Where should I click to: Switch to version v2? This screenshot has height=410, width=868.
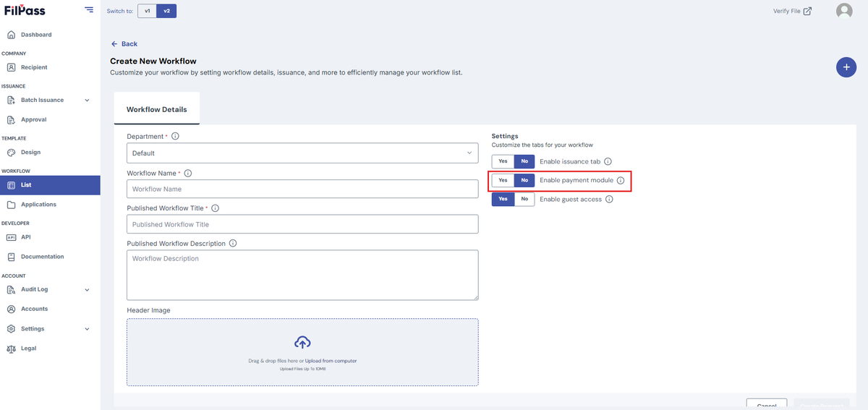tap(166, 11)
